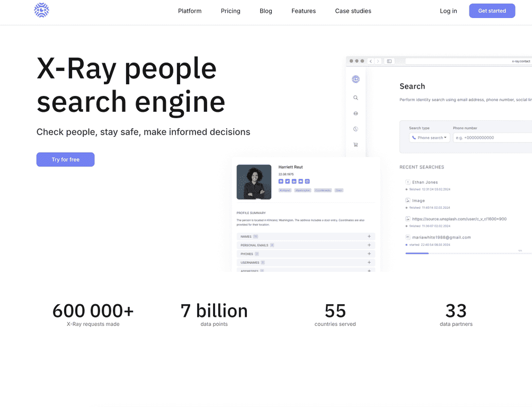The height and width of the screenshot is (407, 532).
Task: Click the company logo in the top-left corner
Action: pyautogui.click(x=41, y=10)
